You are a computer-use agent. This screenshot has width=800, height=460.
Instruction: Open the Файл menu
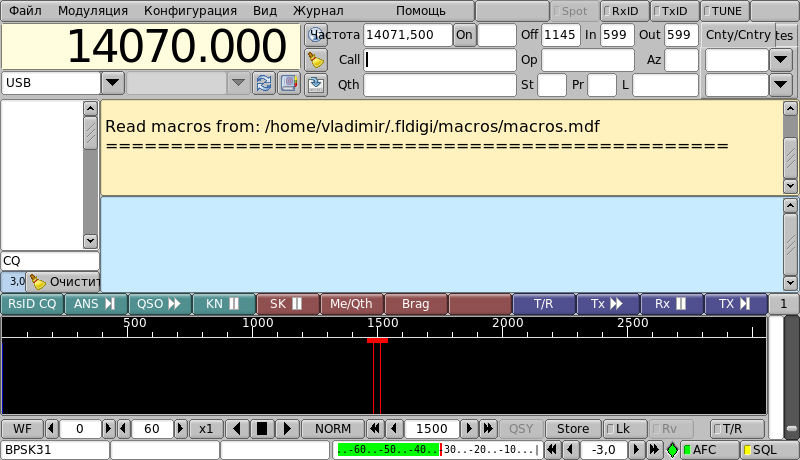coord(26,11)
